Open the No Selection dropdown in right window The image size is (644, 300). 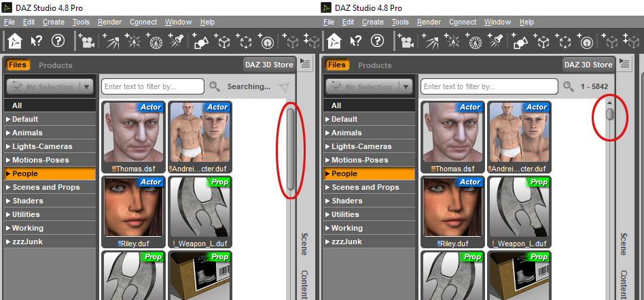click(x=369, y=87)
